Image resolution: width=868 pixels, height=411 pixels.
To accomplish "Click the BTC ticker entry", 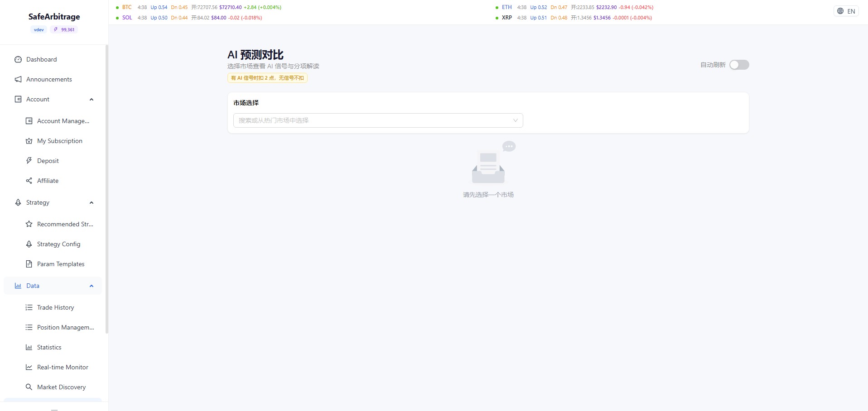I will [127, 7].
